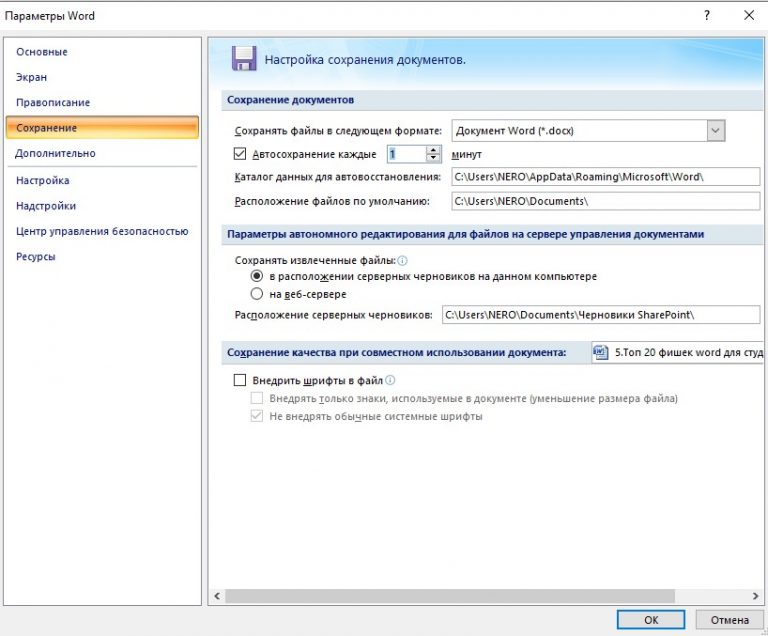
Task: Open document selector dropdown for quality settings
Action: coord(680,352)
